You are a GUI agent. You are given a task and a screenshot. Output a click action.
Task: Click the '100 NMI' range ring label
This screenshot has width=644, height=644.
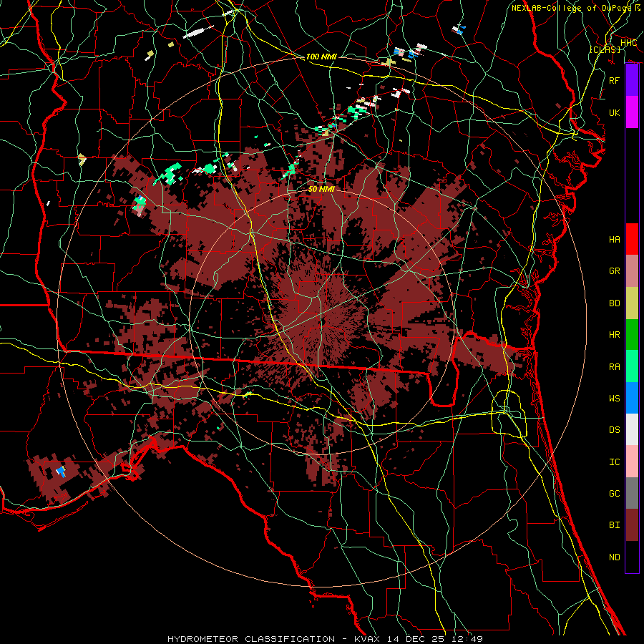point(321,57)
